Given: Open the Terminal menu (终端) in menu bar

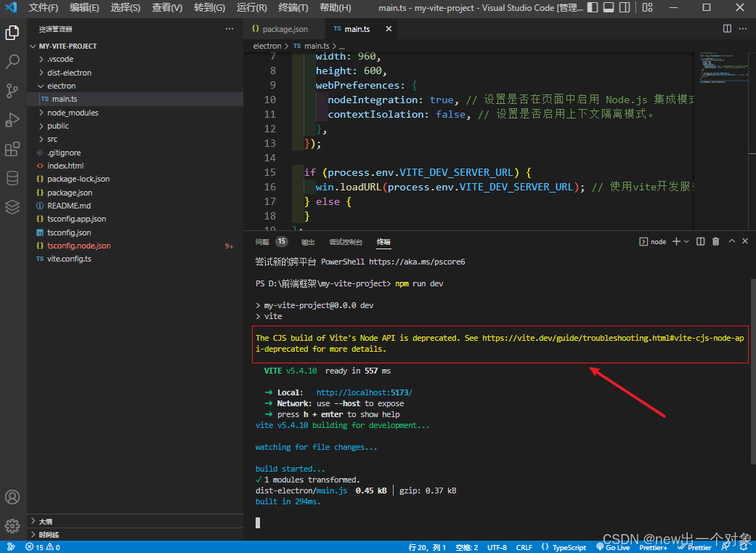Looking at the screenshot, I should 293,8.
